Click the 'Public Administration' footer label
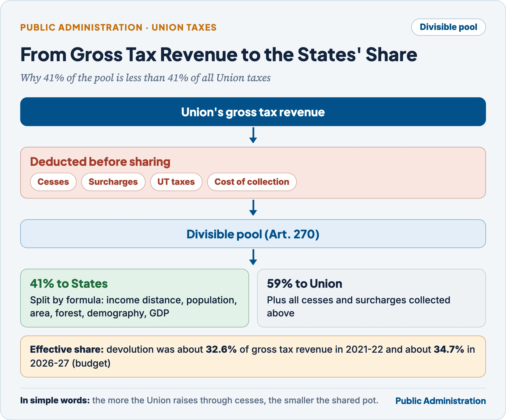 (x=440, y=401)
